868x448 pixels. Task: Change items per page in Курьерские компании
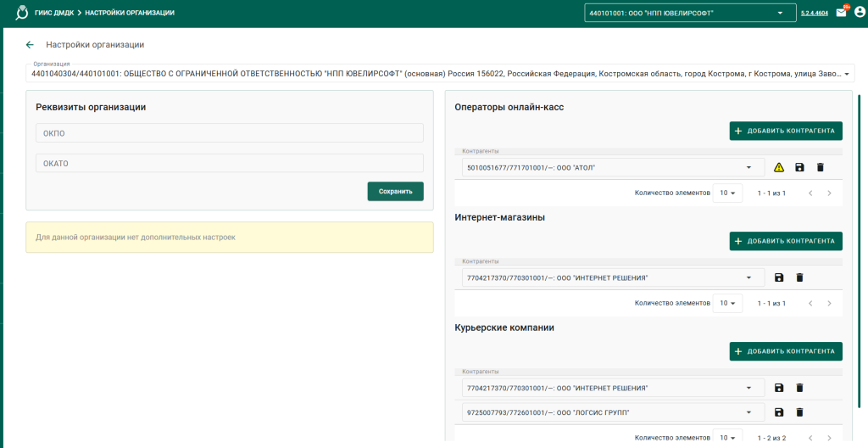click(x=727, y=437)
